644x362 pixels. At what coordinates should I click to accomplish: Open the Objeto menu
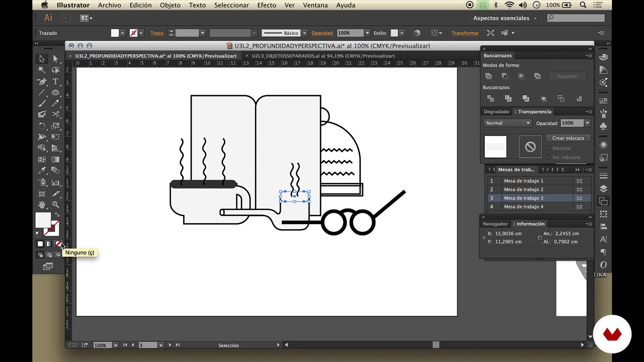tap(170, 5)
